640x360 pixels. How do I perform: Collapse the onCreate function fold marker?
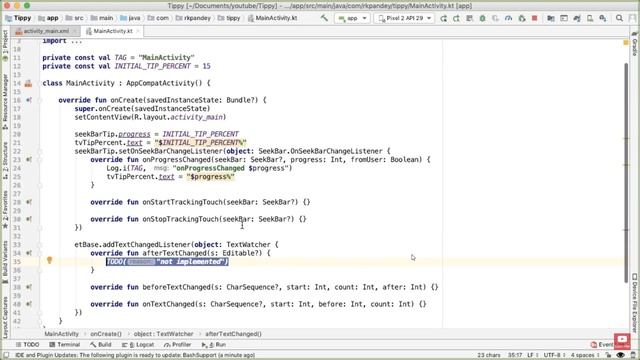40,100
